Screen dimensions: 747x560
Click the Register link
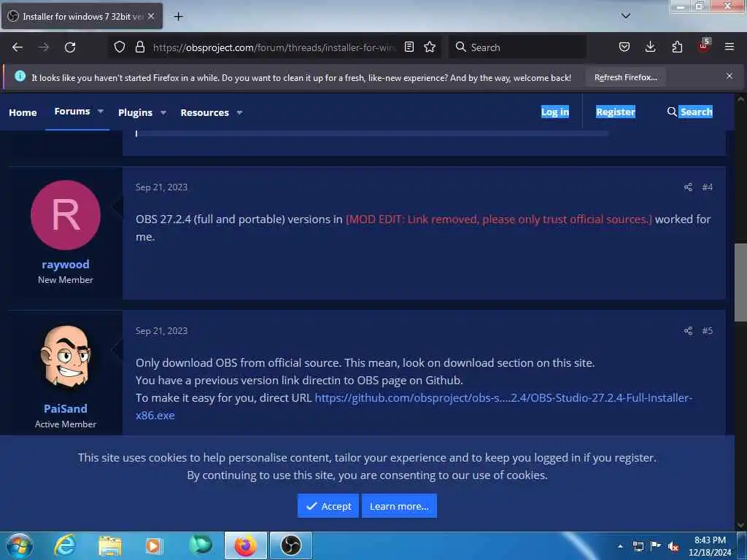(616, 112)
